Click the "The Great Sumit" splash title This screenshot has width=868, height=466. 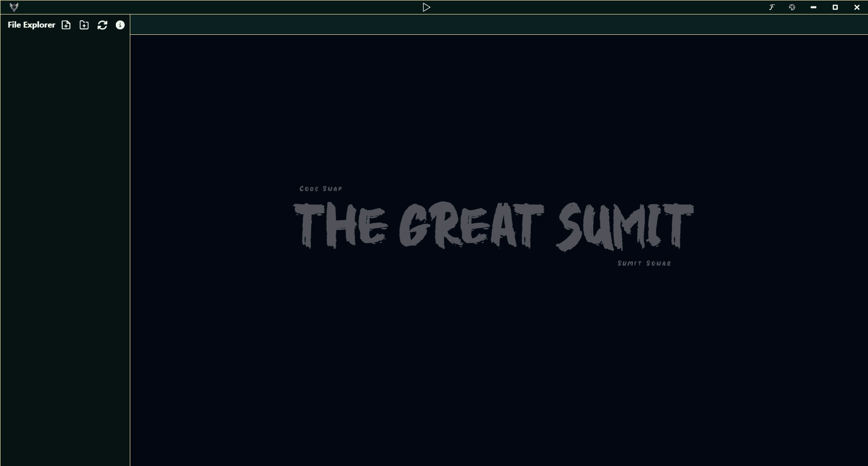click(493, 226)
